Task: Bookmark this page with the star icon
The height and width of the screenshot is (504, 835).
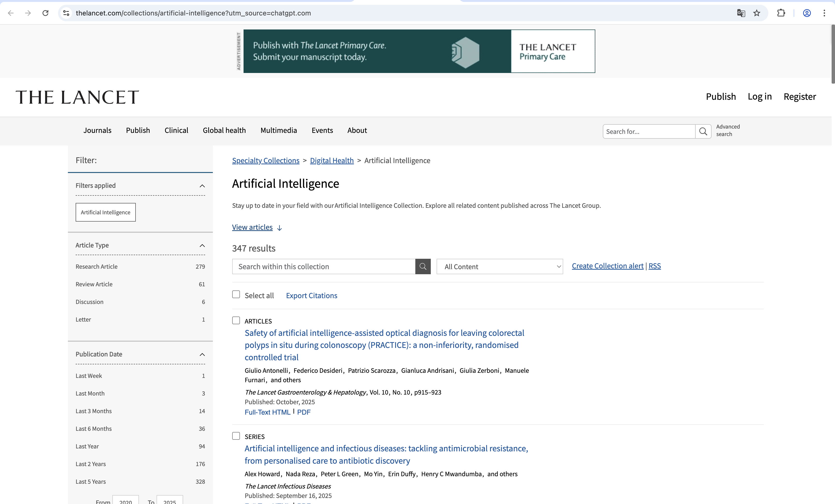Action: tap(757, 13)
